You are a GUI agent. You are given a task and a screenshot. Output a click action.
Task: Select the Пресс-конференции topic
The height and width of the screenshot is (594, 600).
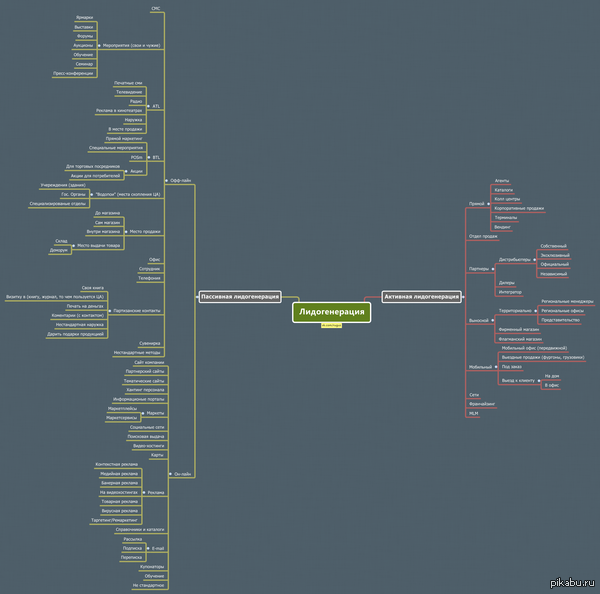[x=74, y=73]
